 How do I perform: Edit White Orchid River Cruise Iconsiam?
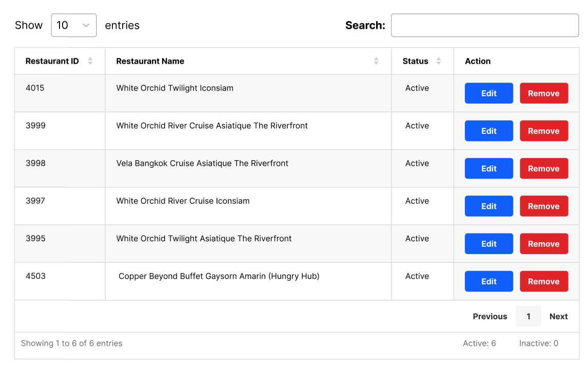pyautogui.click(x=488, y=206)
